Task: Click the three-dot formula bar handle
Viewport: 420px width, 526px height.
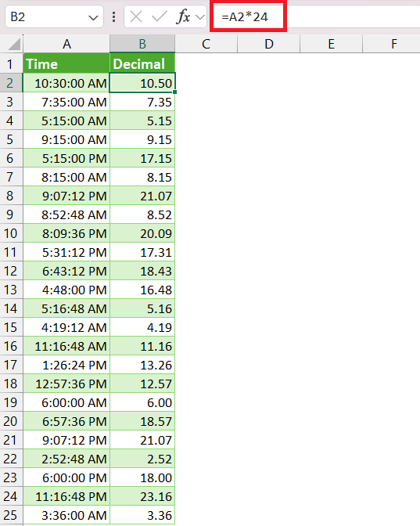Action: (x=114, y=16)
